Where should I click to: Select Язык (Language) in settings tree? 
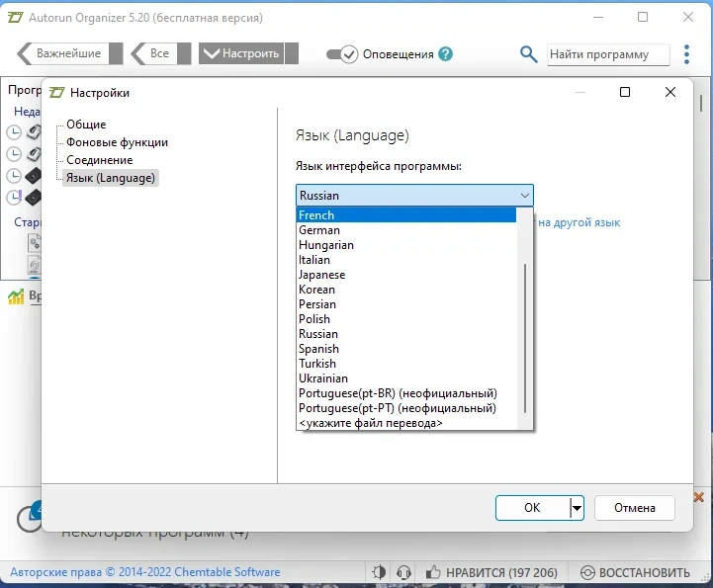tap(111, 178)
